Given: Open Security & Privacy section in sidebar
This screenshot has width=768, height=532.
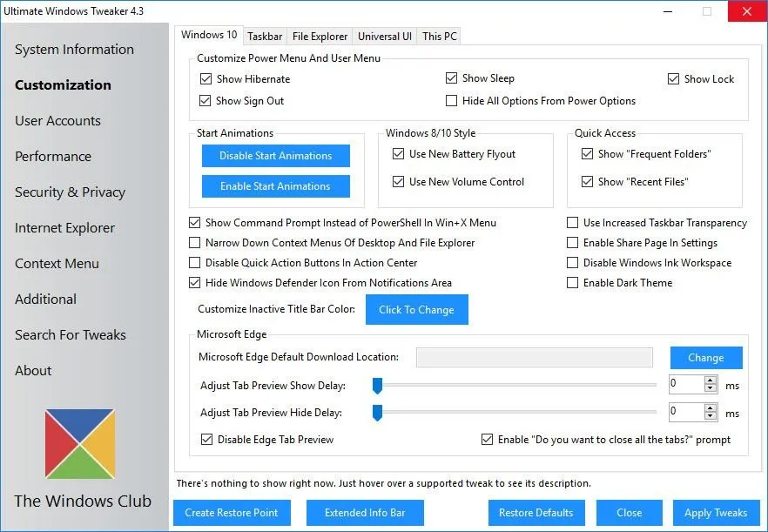Looking at the screenshot, I should (70, 192).
